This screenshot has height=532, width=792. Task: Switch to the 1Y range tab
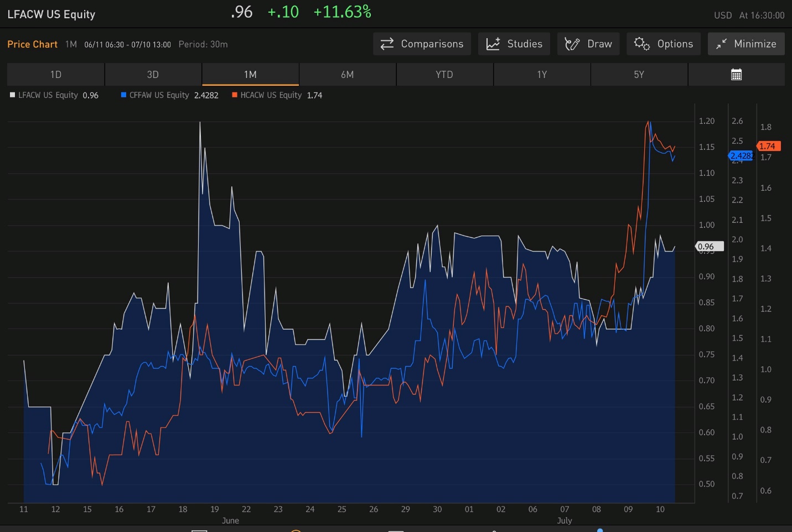(x=542, y=75)
